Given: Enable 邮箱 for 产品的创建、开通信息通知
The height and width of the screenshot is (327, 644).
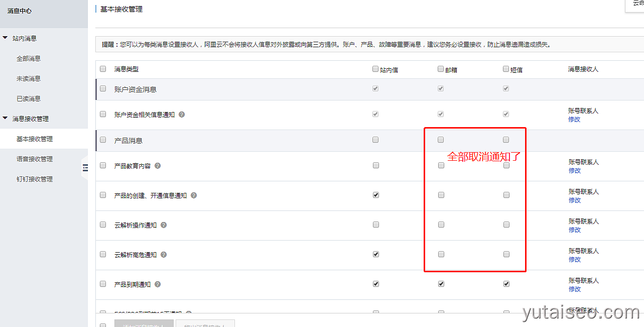Looking at the screenshot, I should [x=441, y=195].
